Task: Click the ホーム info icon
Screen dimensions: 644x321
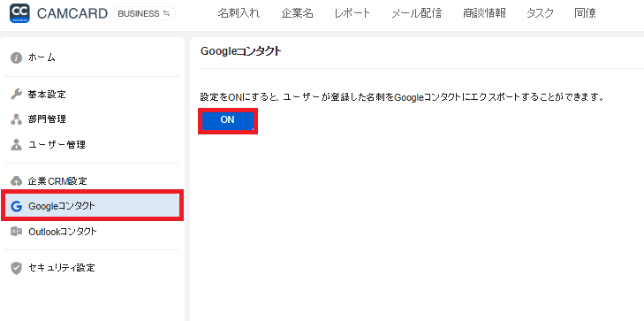Action: (x=16, y=58)
